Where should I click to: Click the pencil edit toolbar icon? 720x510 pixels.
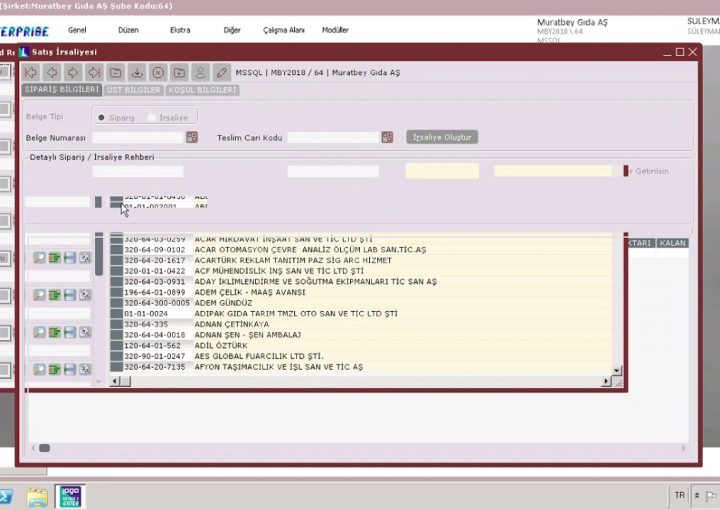[221, 73]
